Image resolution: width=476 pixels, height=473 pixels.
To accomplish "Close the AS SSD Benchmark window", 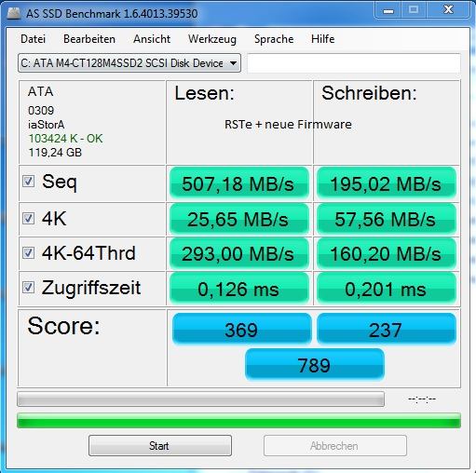I will point(448,10).
